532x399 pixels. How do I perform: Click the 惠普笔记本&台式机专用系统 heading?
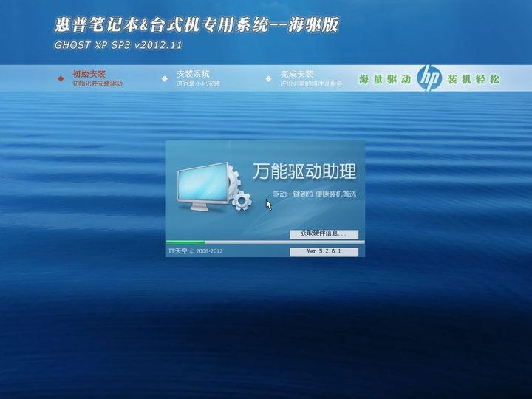pos(196,25)
